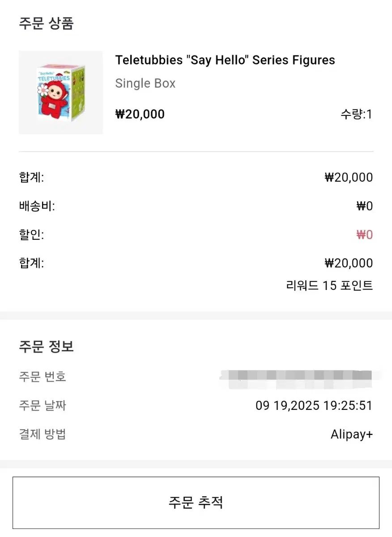Tap the 주문 날짜 label

(x=43, y=406)
